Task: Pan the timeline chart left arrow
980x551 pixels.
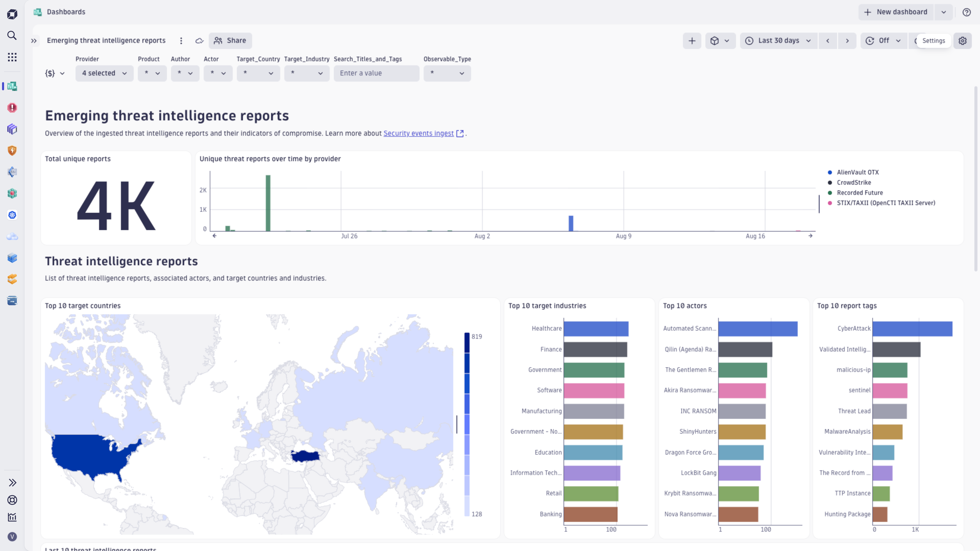Action: click(215, 236)
